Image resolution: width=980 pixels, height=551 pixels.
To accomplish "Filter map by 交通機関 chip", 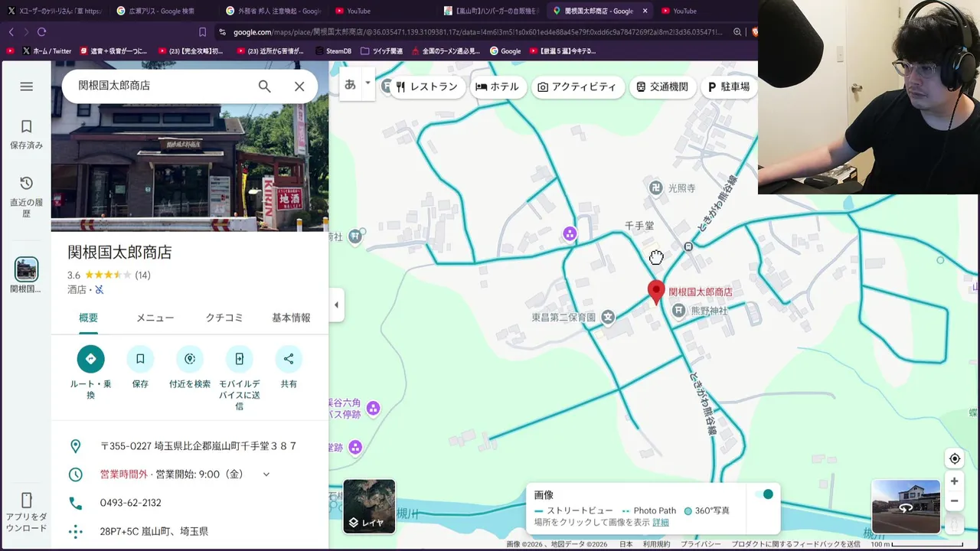I will click(662, 87).
